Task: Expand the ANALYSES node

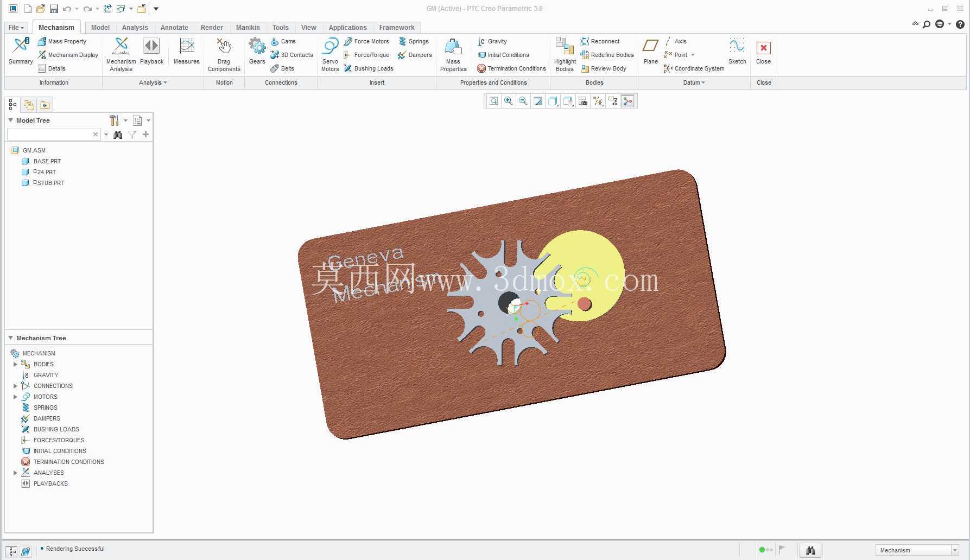Action: 15,473
